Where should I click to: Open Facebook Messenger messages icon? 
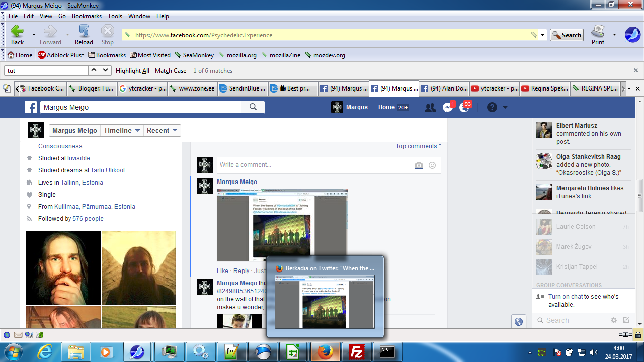[x=447, y=107]
